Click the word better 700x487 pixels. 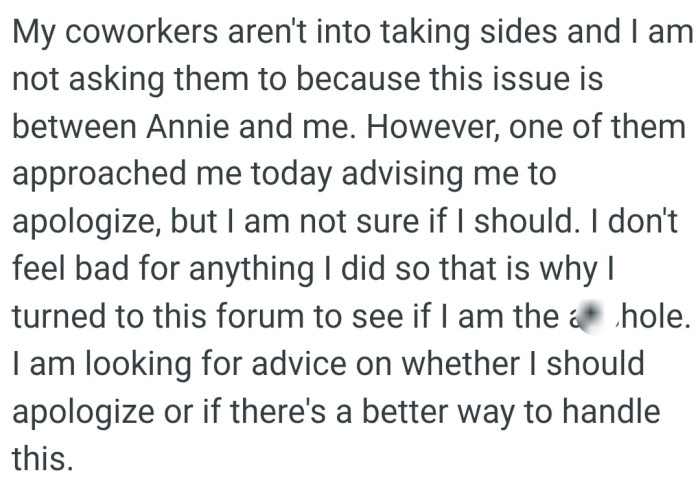tap(404, 411)
